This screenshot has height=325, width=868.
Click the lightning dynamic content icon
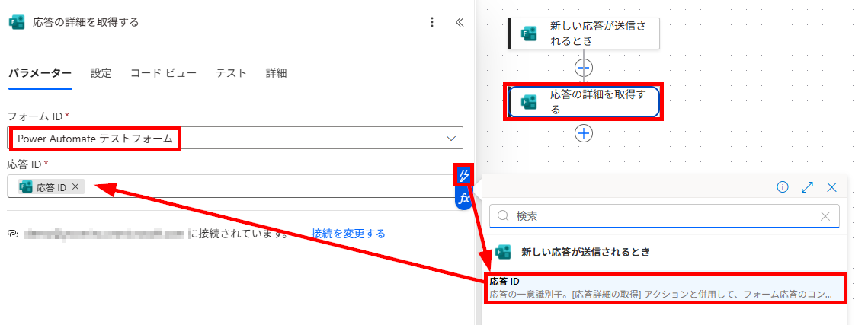(463, 176)
